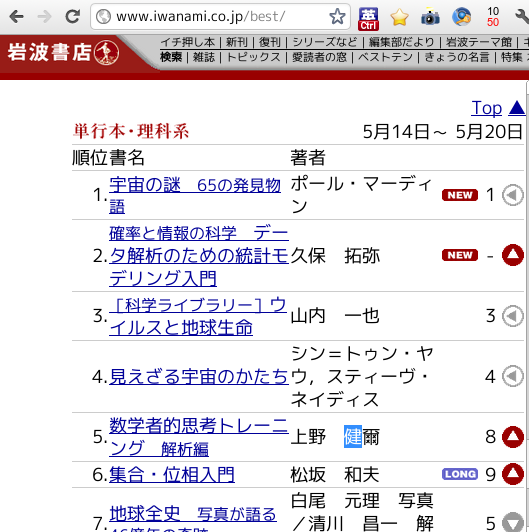
Task: Click the 10/50 counter extension icon
Action: [493, 17]
